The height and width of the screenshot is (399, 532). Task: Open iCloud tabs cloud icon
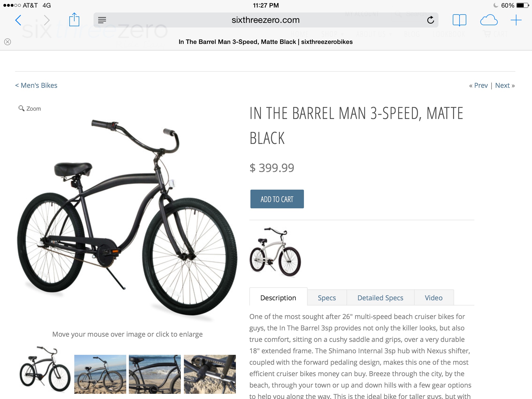tap(489, 20)
